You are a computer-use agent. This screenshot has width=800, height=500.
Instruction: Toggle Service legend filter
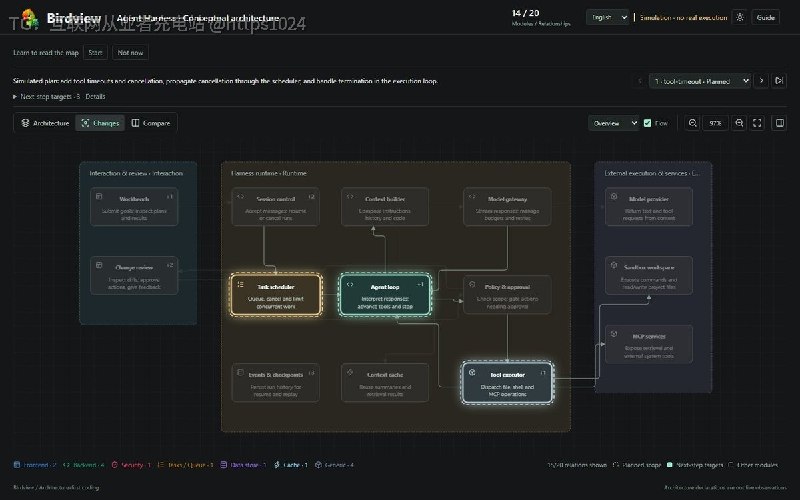point(334,465)
